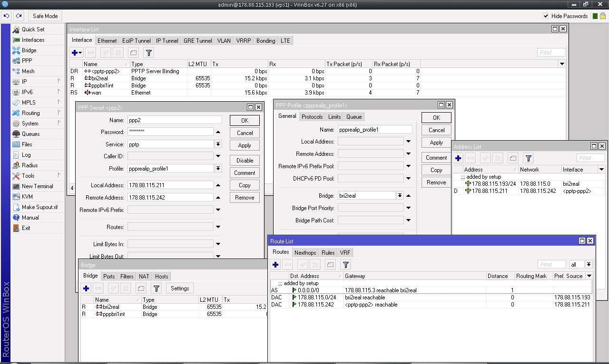Click Remove in PPP Profile dialog

[x=436, y=182]
